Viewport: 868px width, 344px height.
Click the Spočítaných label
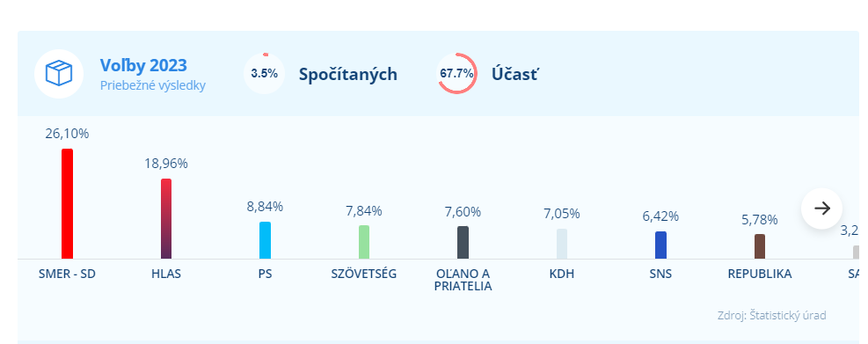(348, 74)
